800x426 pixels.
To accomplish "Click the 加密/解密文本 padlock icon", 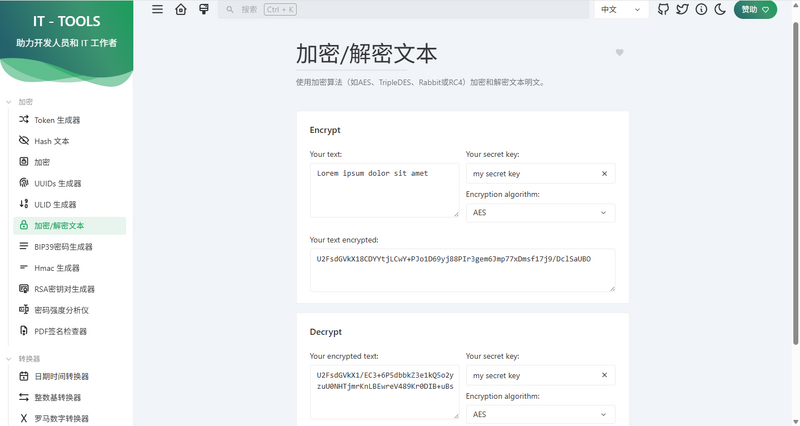I will tap(23, 225).
